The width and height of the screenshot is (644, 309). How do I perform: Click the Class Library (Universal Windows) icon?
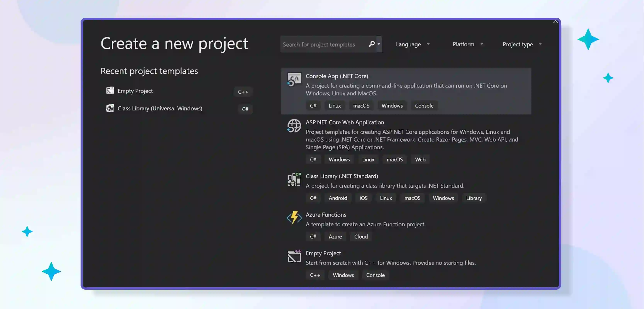pos(110,108)
